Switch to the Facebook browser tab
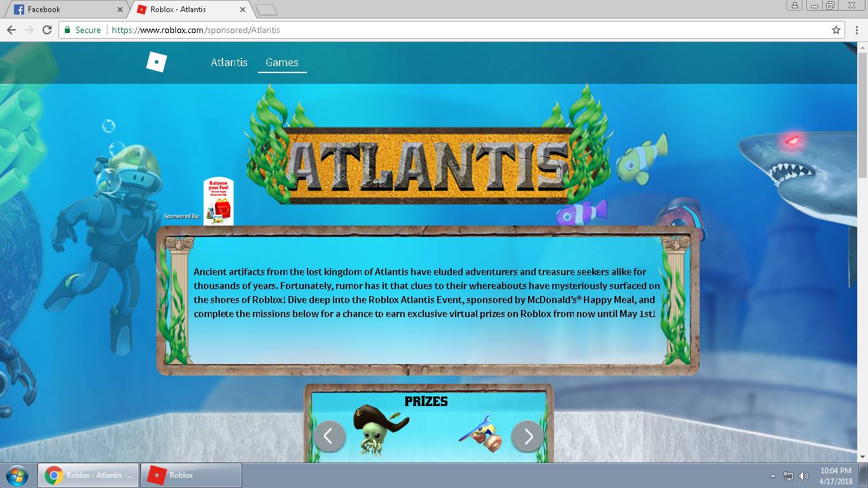The height and width of the screenshot is (488, 868). [65, 10]
